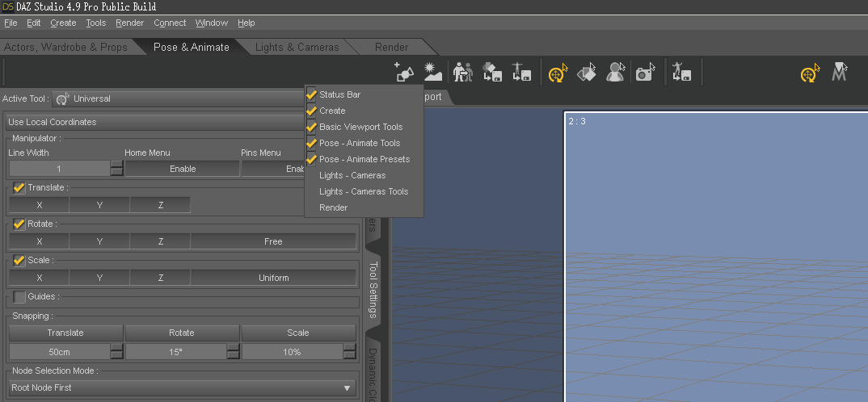Image resolution: width=868 pixels, height=402 pixels.
Task: Switch to Lights & Cameras tab
Action: [297, 47]
